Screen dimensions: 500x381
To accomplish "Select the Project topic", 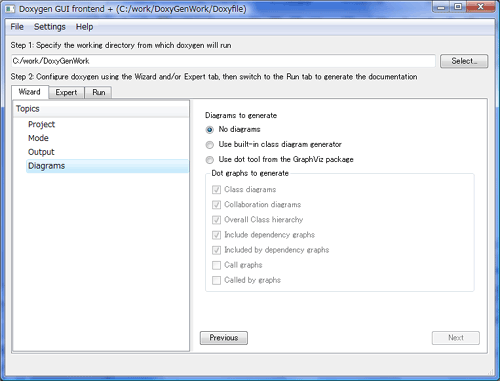I will coord(41,124).
